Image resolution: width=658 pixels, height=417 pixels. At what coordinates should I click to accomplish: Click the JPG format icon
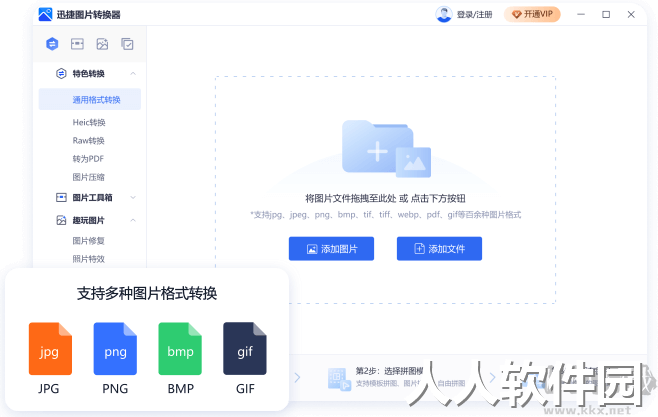tap(50, 348)
